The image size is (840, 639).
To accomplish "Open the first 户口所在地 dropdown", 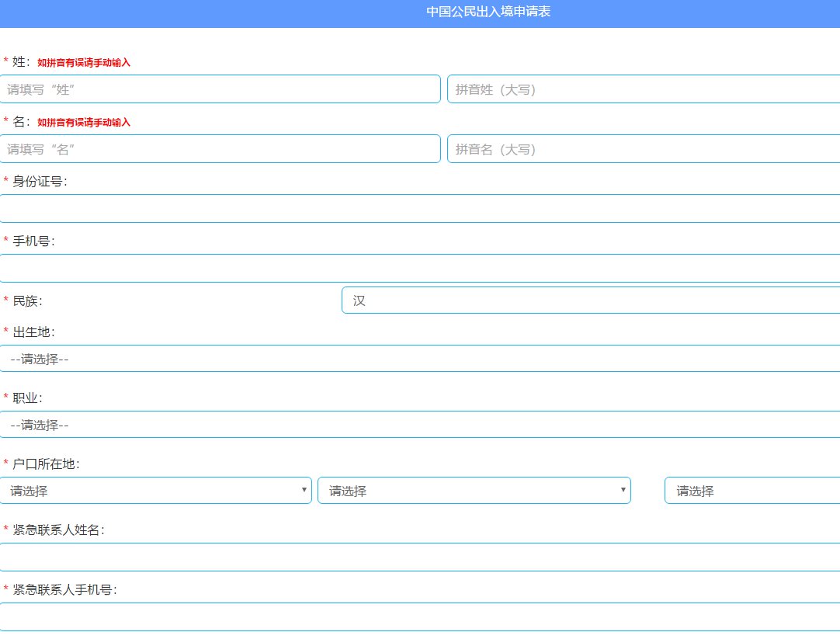I will [x=155, y=491].
